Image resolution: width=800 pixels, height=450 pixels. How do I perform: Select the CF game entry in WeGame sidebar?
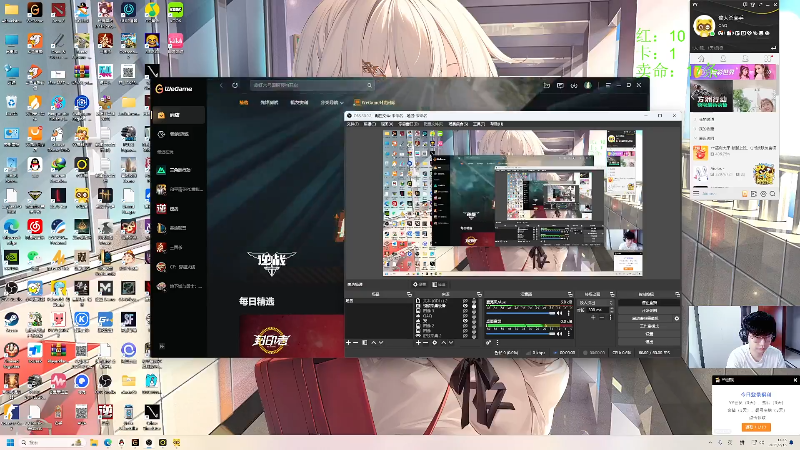[x=179, y=266]
